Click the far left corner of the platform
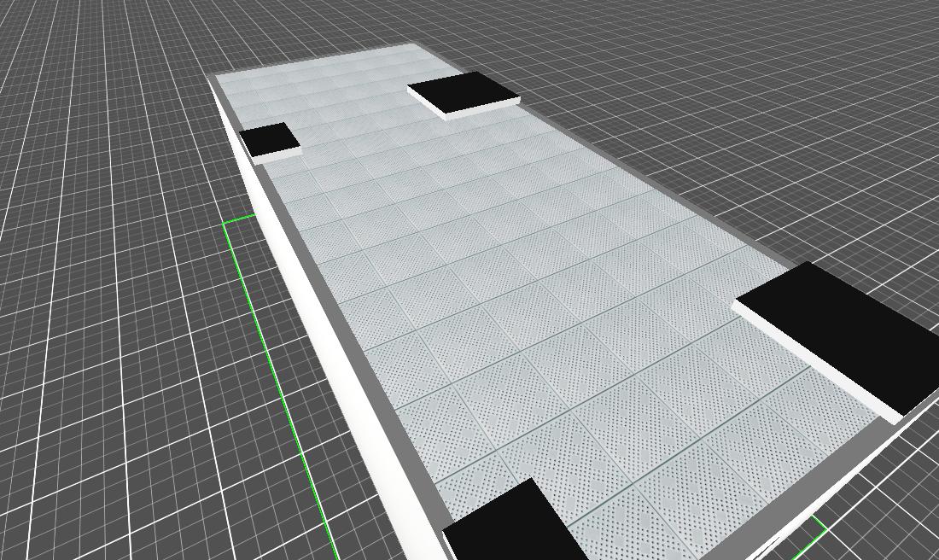The height and width of the screenshot is (560, 939). point(213,78)
